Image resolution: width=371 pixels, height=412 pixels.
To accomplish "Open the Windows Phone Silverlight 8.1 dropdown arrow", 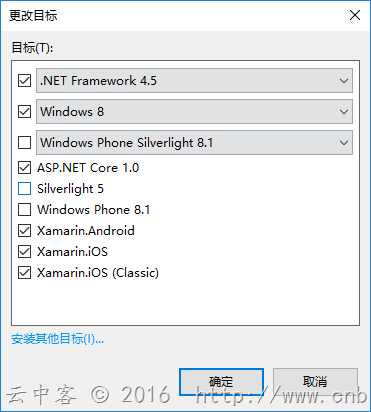I will point(344,143).
